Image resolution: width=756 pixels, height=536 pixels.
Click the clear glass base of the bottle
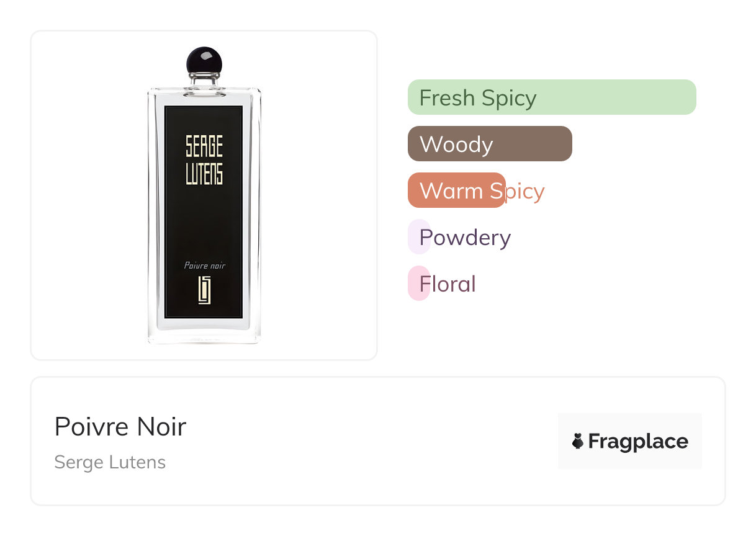click(x=204, y=331)
